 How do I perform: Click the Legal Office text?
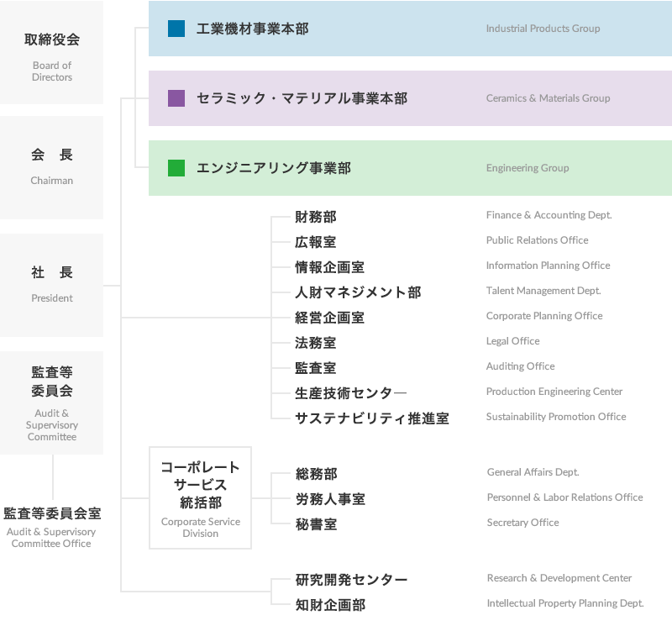(513, 341)
